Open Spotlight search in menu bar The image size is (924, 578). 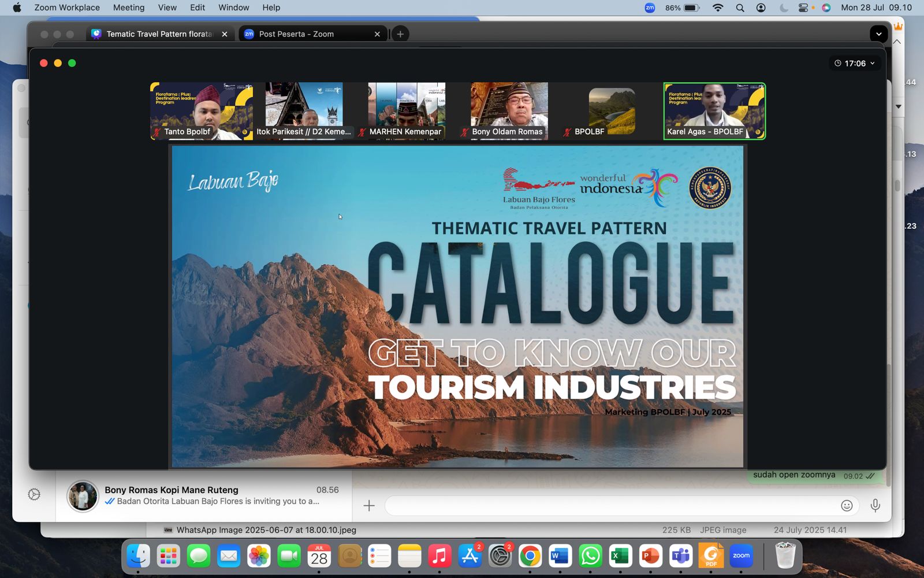[x=740, y=8]
